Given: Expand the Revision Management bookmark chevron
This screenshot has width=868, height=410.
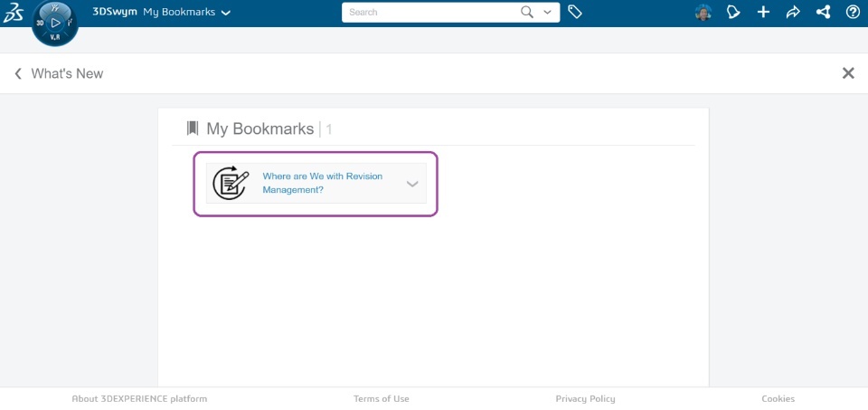Looking at the screenshot, I should click(x=412, y=184).
